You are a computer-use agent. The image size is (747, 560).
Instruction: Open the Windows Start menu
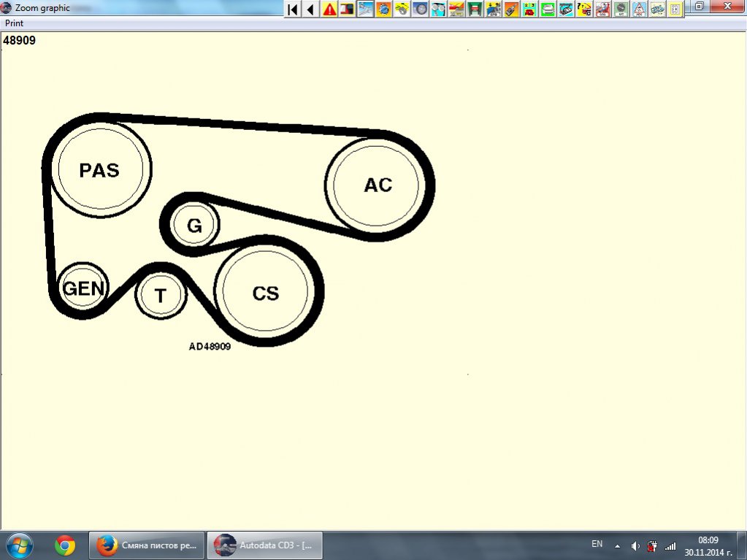pos(19,545)
